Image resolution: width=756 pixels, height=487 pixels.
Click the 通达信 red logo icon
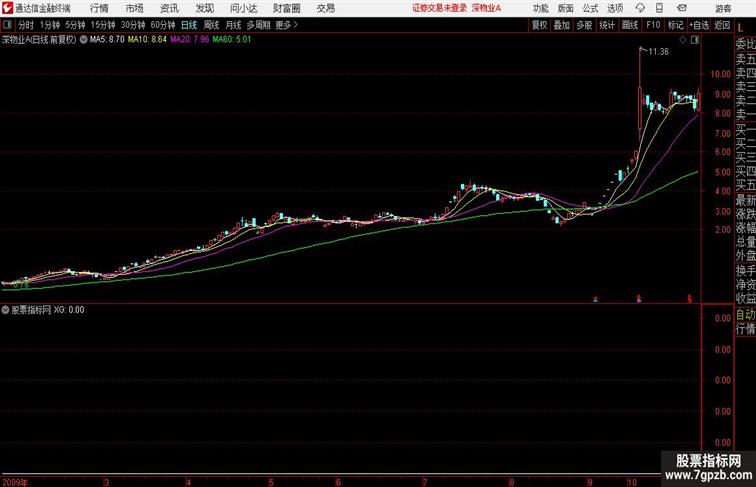(x=7, y=8)
